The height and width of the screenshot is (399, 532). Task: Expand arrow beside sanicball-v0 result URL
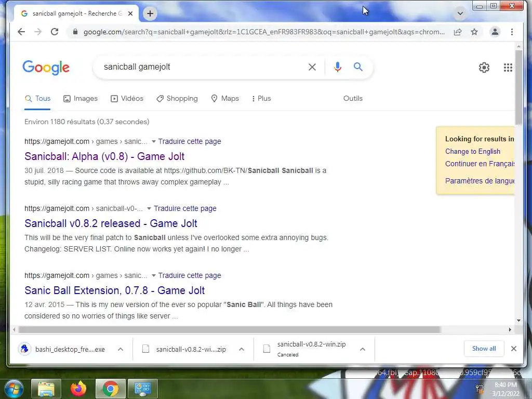(x=149, y=208)
